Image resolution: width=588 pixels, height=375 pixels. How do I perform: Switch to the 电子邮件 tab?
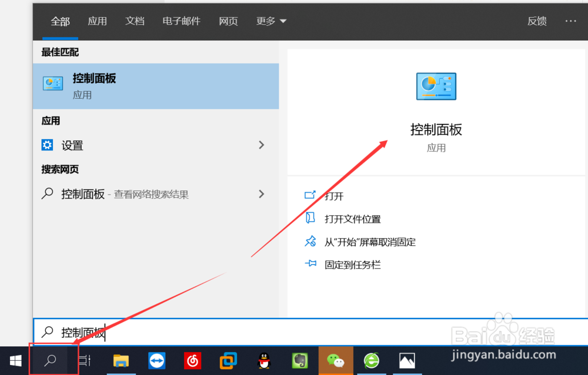point(181,21)
